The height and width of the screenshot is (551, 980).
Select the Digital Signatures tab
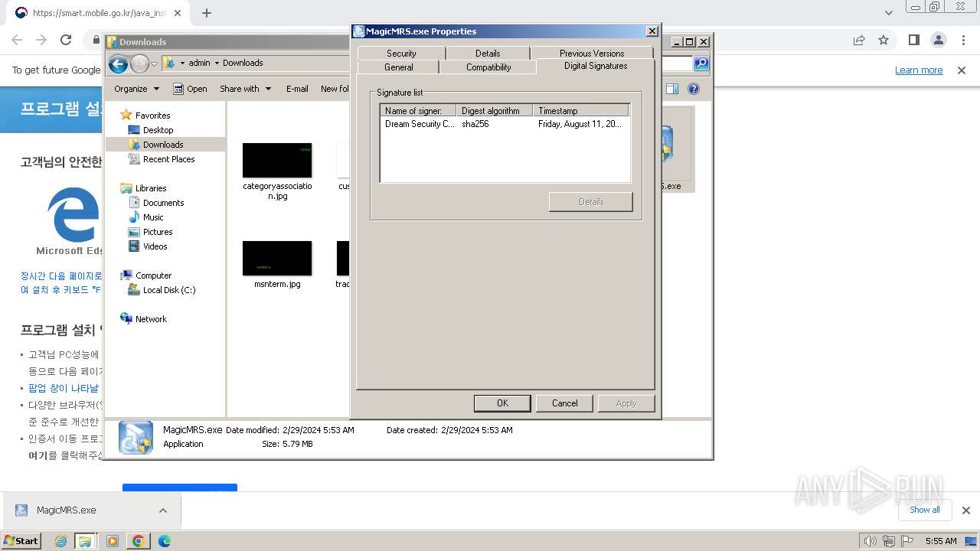(596, 66)
